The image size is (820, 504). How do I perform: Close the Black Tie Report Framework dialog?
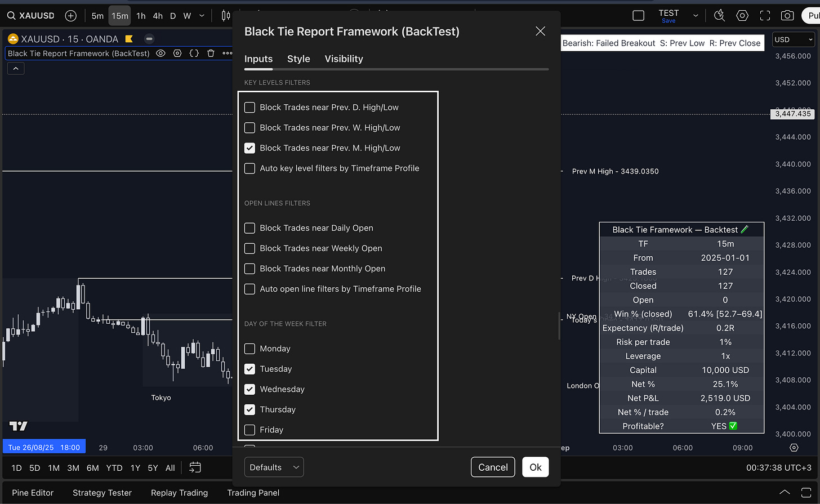(540, 32)
